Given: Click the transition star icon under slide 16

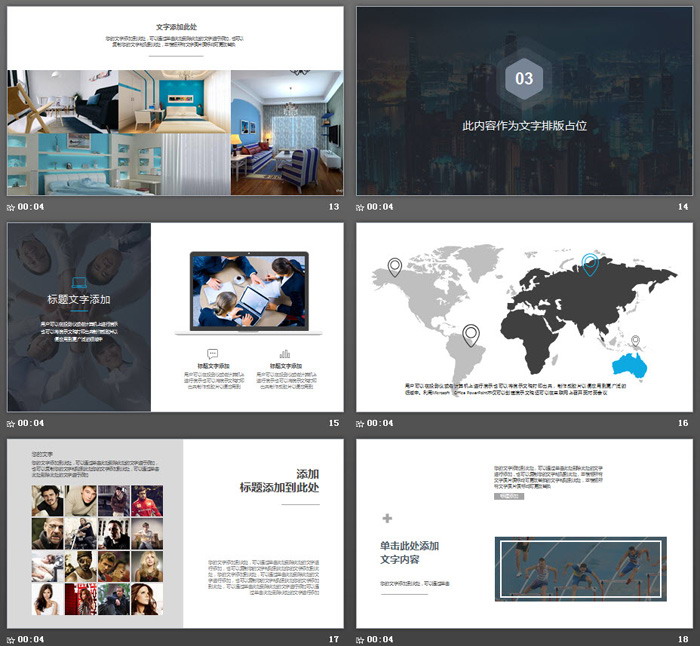Looking at the screenshot, I should (361, 423).
